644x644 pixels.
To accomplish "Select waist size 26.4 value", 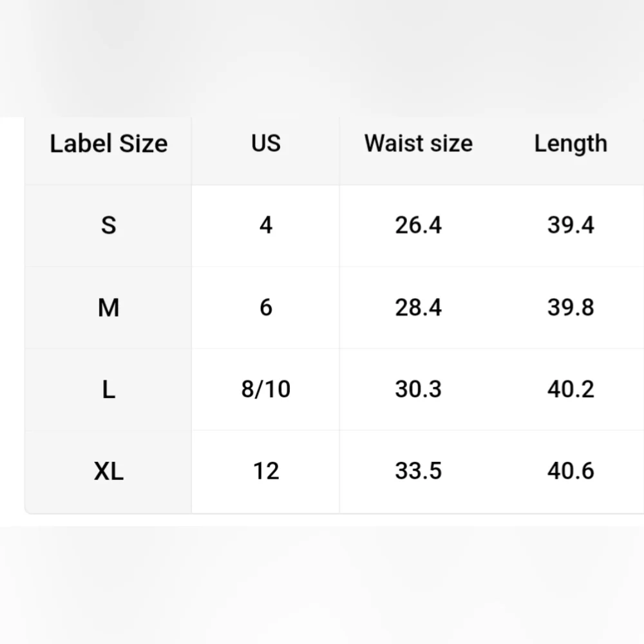I will (x=419, y=225).
